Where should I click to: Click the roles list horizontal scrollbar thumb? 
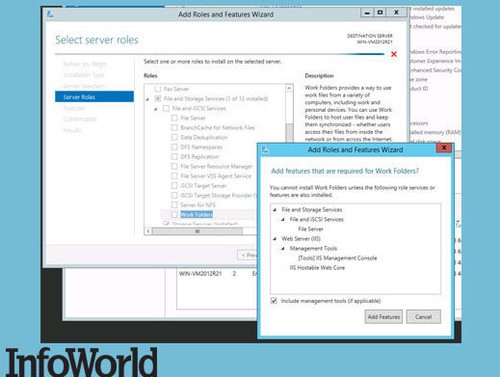tap(197, 231)
